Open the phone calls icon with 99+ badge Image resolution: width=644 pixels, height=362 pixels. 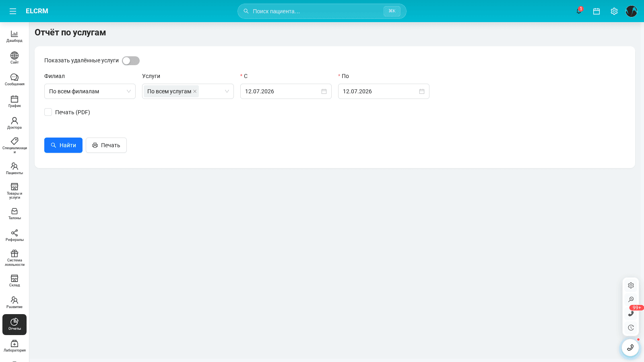tap(631, 313)
